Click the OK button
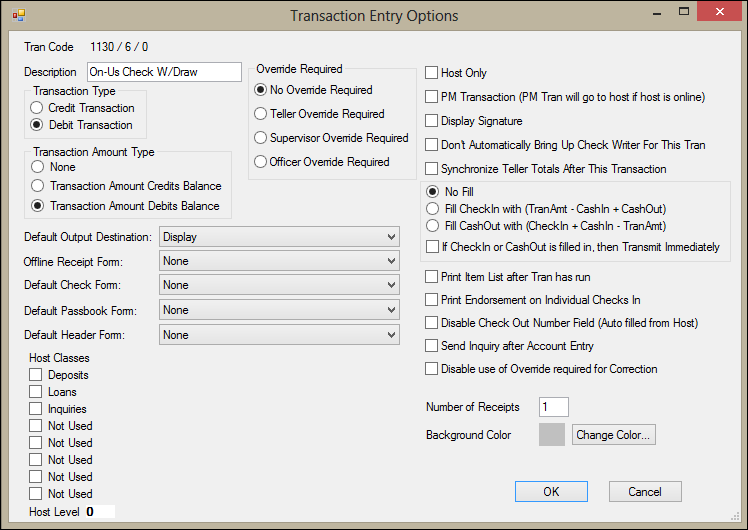Screen dimensions: 748x530 click(x=551, y=491)
